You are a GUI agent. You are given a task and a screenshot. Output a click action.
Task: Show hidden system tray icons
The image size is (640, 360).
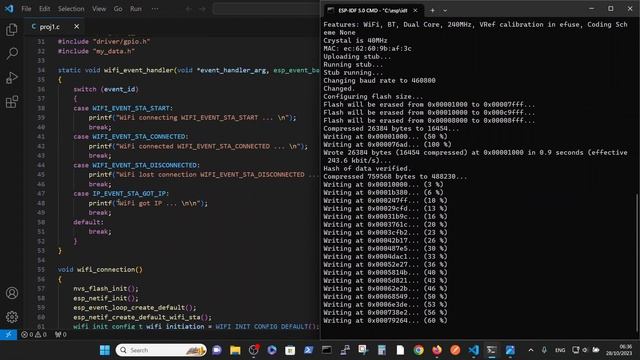coord(531,350)
